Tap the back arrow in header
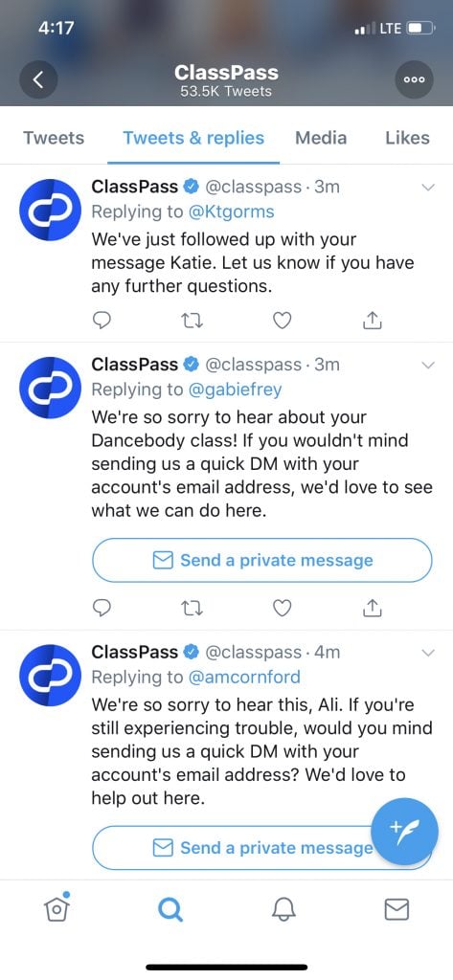Image resolution: width=453 pixels, height=980 pixels. click(39, 79)
